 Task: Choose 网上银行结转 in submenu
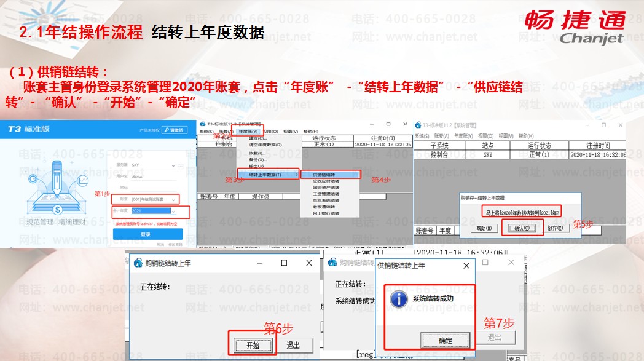326,213
